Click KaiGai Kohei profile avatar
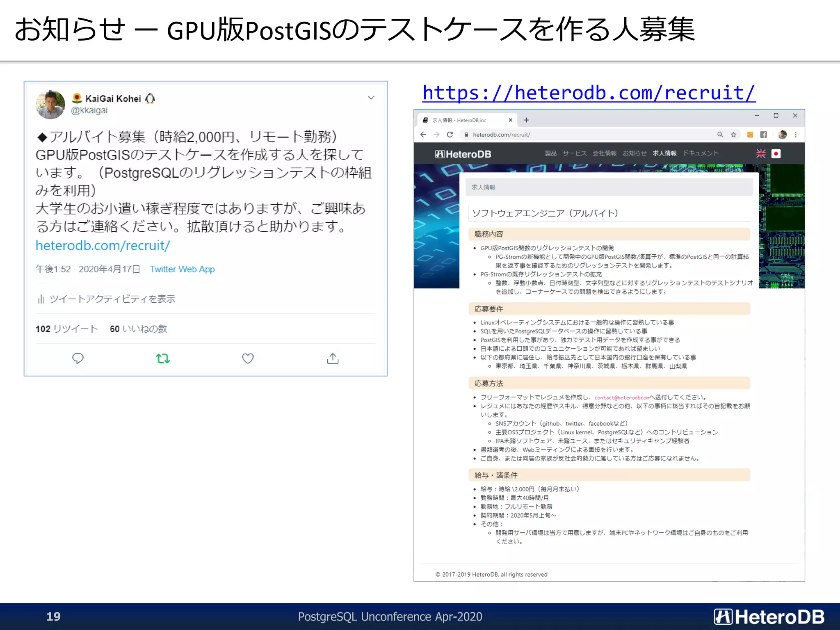Image resolution: width=840 pixels, height=630 pixels. [50, 105]
